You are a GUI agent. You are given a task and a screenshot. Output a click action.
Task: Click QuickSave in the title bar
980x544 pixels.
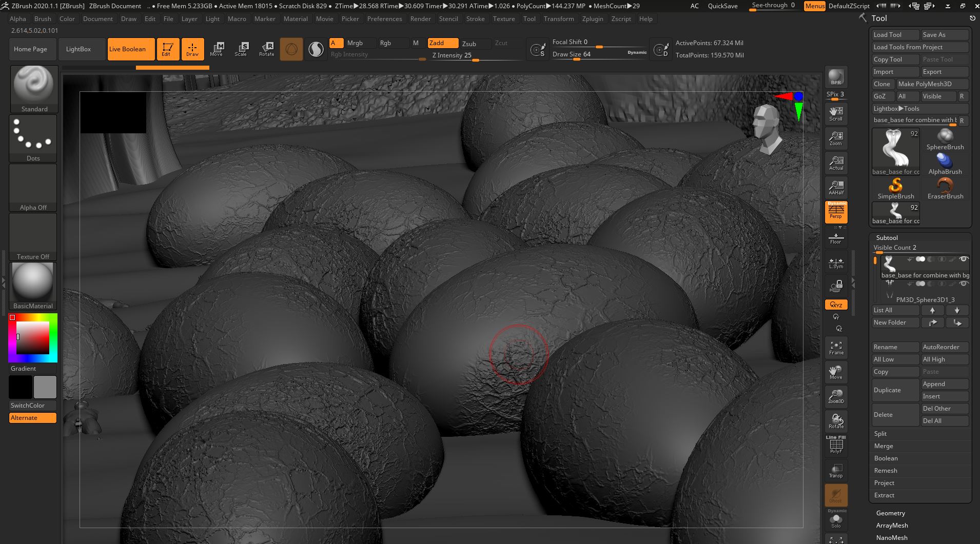click(722, 6)
